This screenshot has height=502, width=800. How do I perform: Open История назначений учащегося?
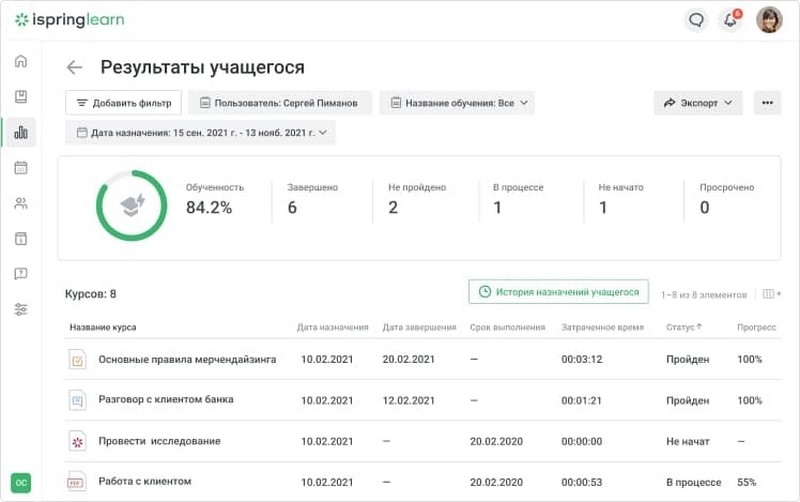click(x=559, y=292)
